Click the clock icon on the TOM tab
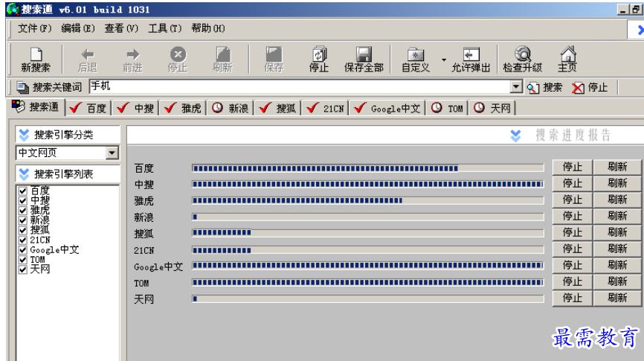This screenshot has width=644, height=361. [x=437, y=108]
